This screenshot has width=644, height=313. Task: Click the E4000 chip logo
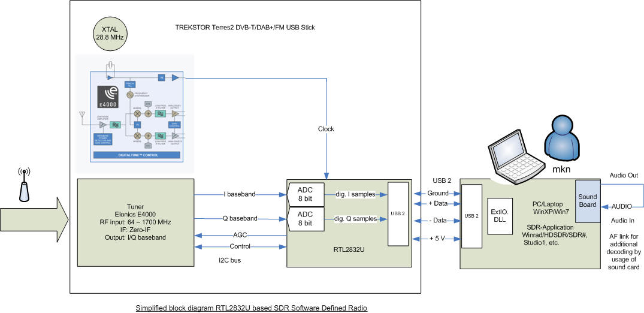(108, 97)
